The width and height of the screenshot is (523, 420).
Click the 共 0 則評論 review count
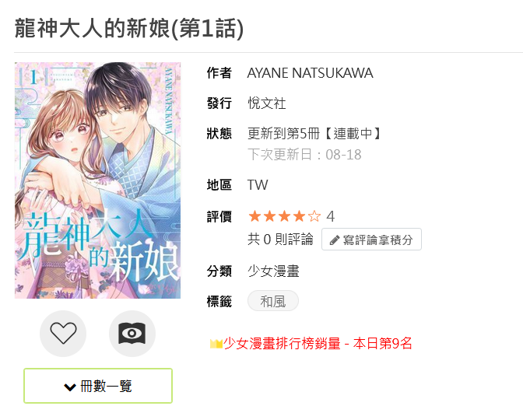280,240
